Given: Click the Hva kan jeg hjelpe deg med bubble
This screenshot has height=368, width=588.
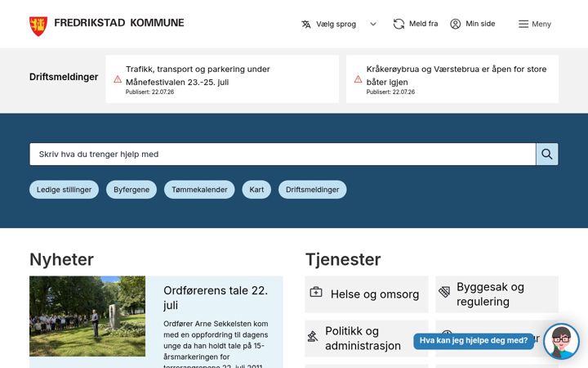Looking at the screenshot, I should click(x=474, y=340).
